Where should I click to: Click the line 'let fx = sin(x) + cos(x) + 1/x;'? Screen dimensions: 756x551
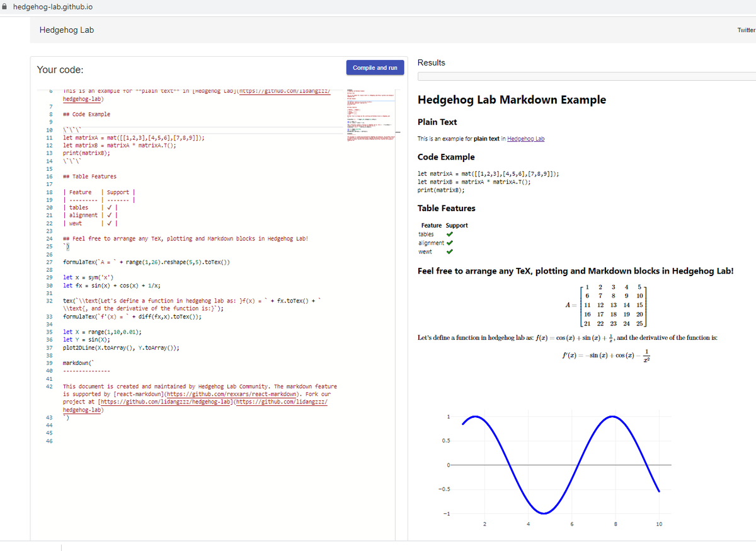[x=111, y=285]
